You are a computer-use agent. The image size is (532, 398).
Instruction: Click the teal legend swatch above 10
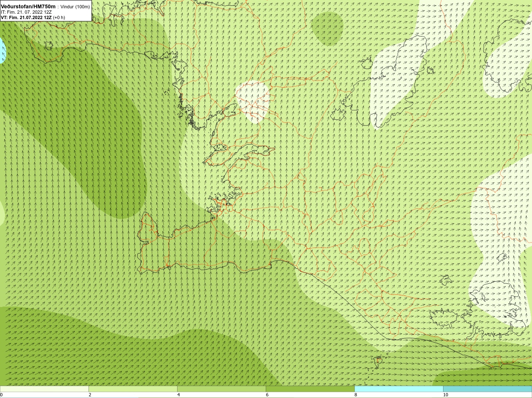(488, 389)
